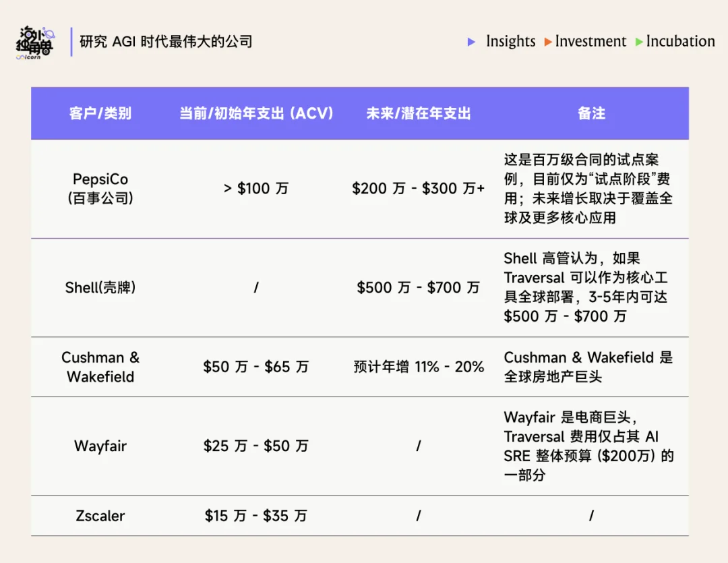Open the Incubation link

(x=680, y=41)
